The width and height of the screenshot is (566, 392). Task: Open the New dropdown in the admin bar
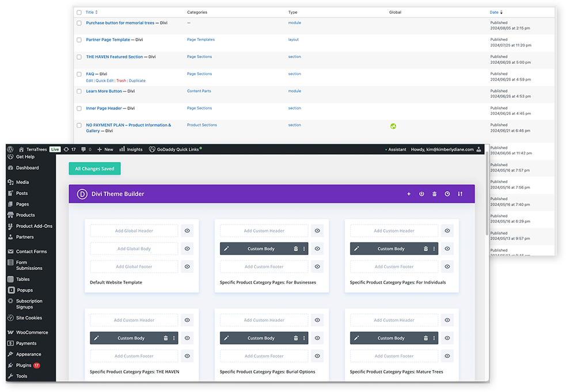105,149
